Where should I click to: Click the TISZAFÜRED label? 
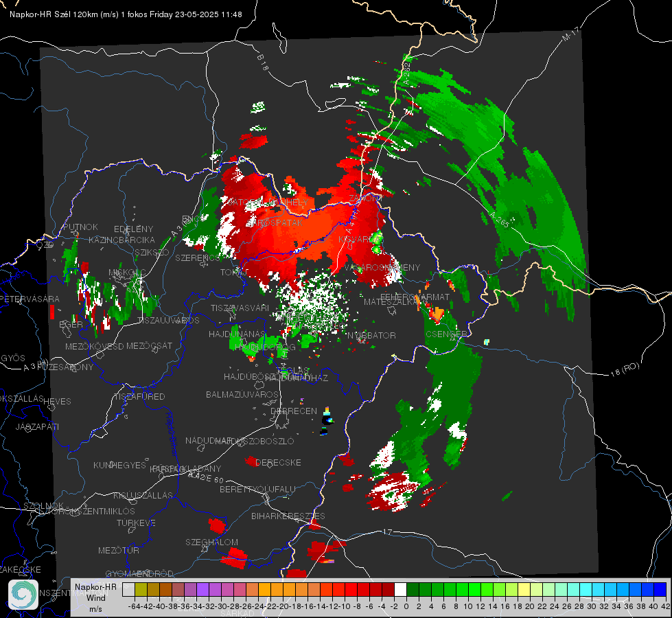tap(139, 397)
